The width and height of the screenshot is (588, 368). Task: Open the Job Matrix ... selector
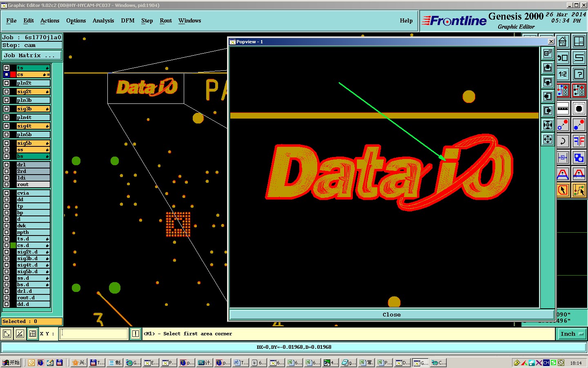click(32, 56)
